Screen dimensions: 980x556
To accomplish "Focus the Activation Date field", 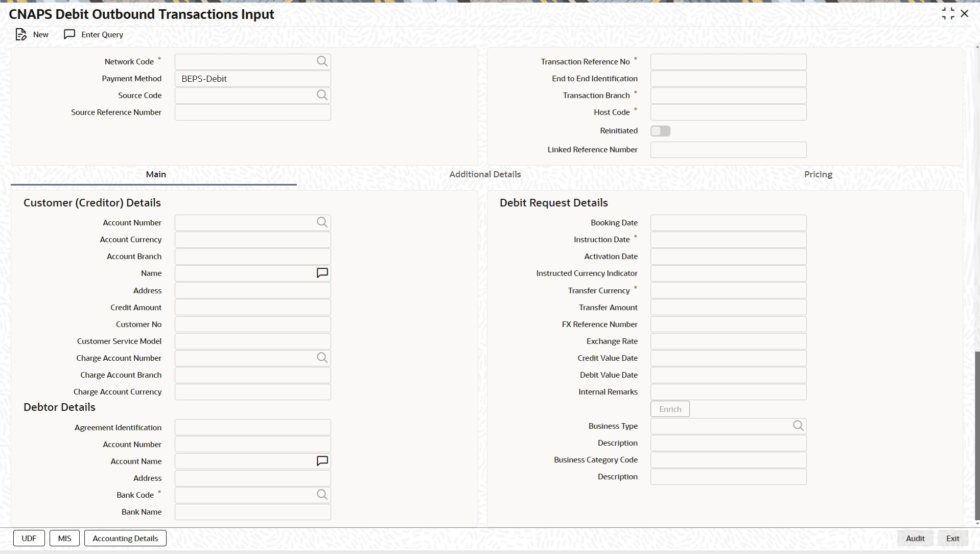I will coord(729,257).
